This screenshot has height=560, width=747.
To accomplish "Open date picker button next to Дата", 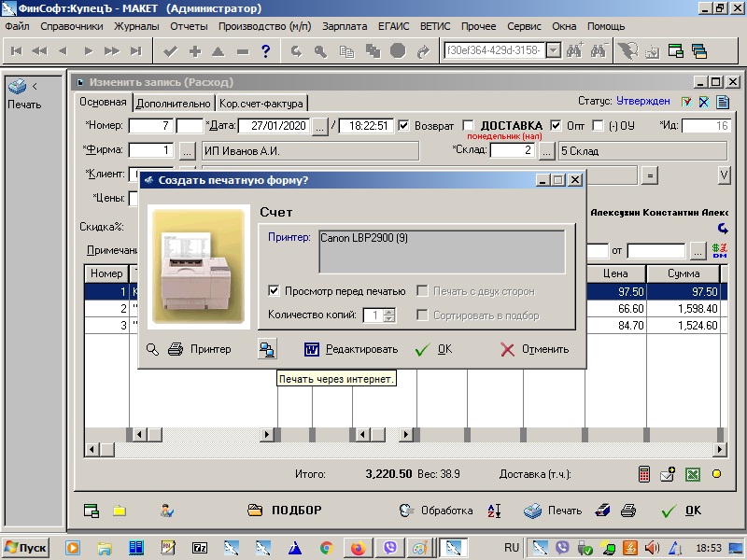I will coord(320,126).
